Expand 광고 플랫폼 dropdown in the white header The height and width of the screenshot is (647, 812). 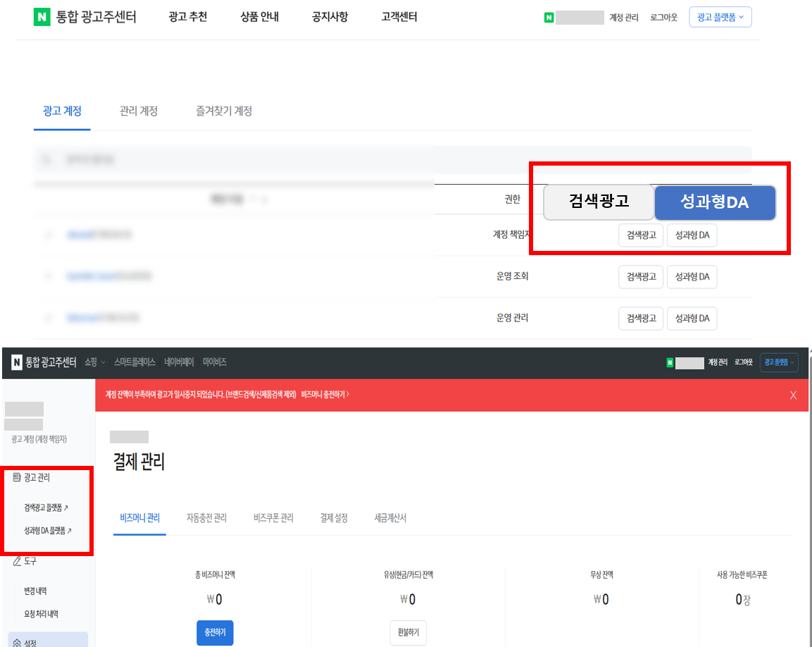click(x=720, y=18)
